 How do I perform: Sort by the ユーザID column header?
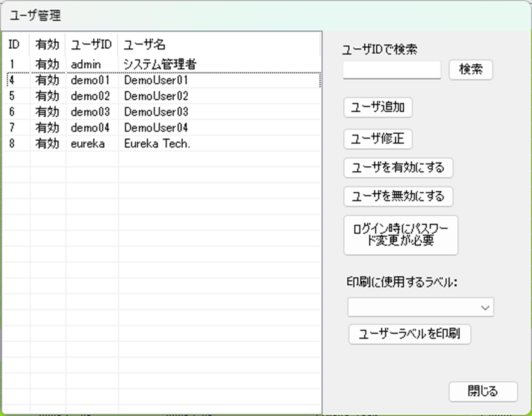pos(91,45)
